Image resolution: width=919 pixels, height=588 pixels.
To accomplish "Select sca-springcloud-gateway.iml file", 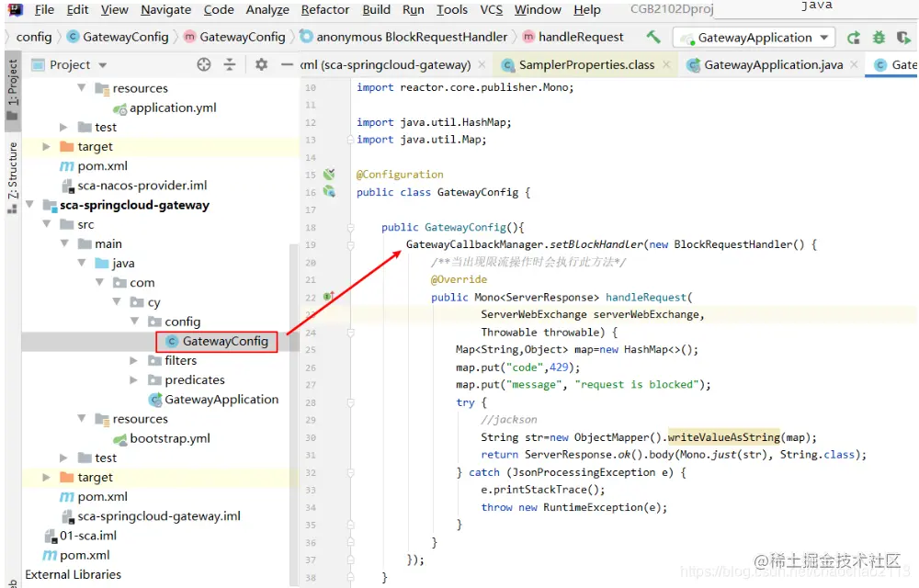I will pos(158,516).
